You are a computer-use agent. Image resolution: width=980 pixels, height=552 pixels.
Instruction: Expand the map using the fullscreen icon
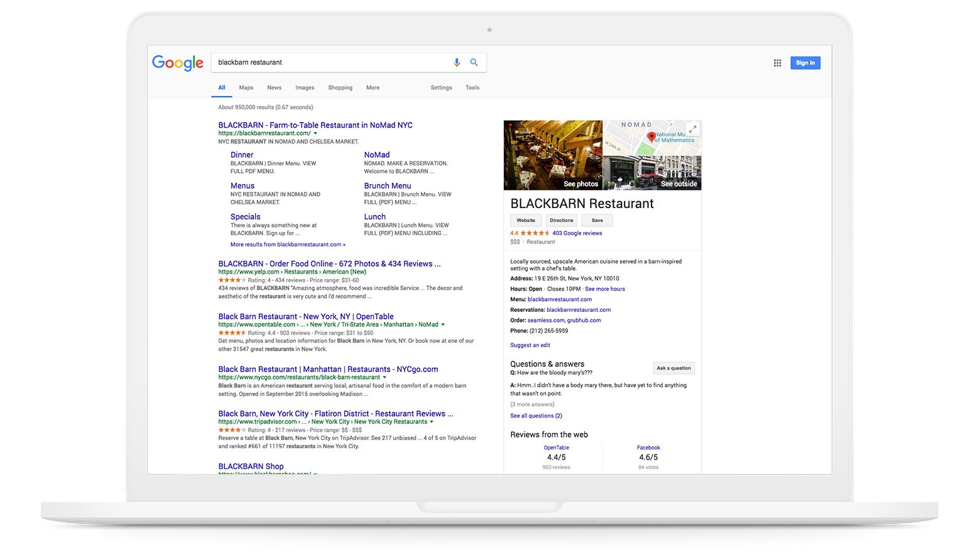pos(692,129)
